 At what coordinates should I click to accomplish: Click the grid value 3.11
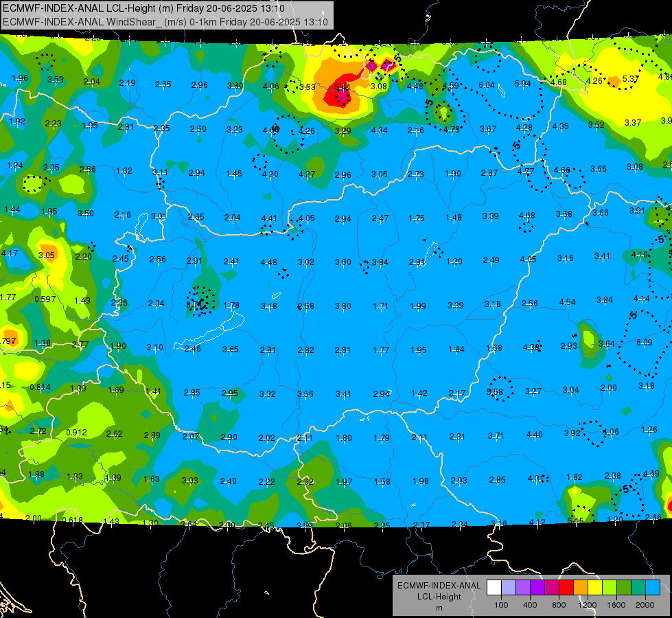[161, 172]
